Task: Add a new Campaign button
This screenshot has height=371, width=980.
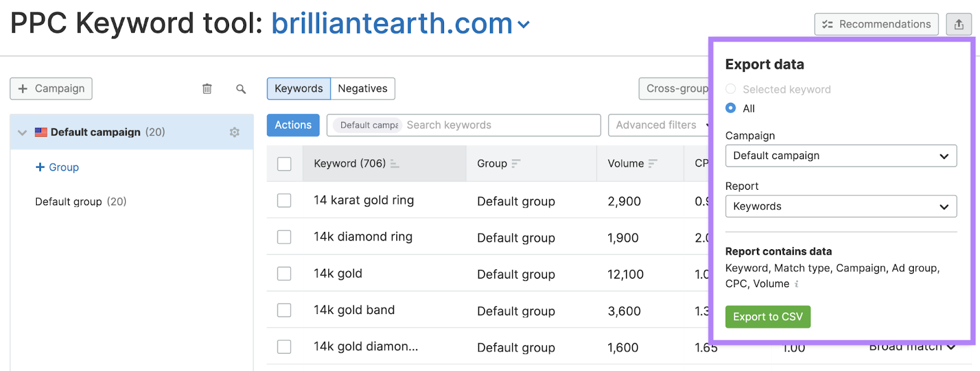Action: click(x=51, y=89)
